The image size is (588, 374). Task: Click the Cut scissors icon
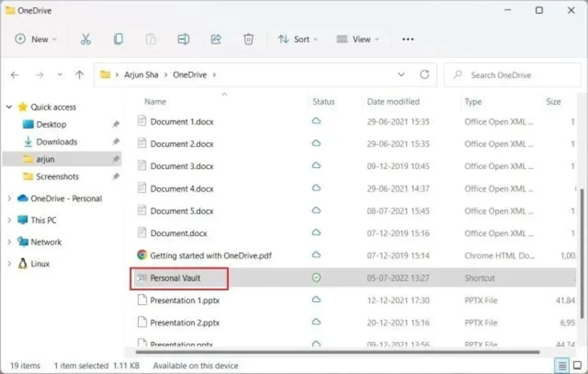[85, 39]
